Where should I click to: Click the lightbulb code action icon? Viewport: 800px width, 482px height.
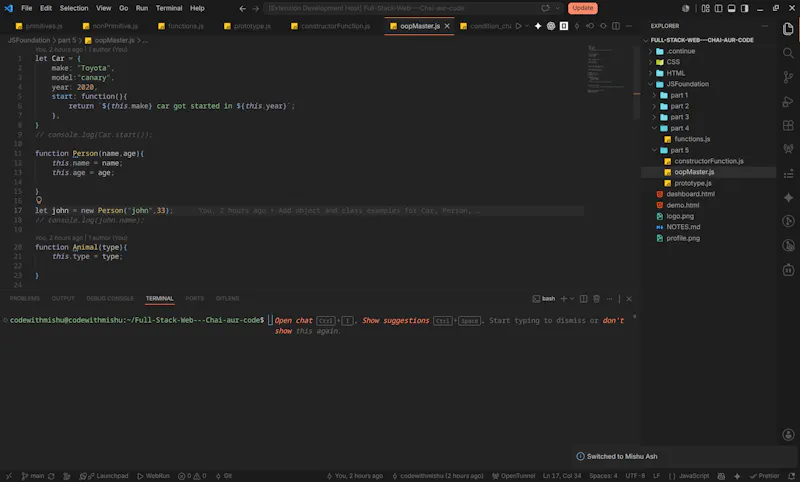click(39, 200)
